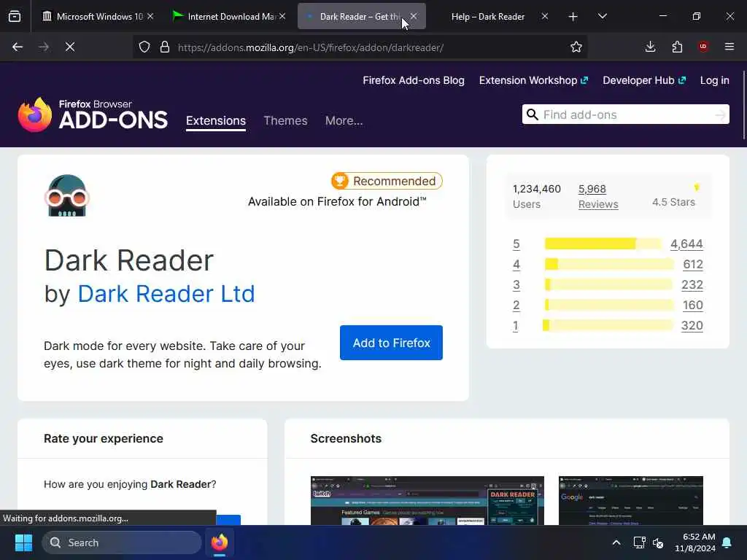Screen dimensions: 747x560
Task: Expand the list all tabs chevron
Action: coord(602,16)
